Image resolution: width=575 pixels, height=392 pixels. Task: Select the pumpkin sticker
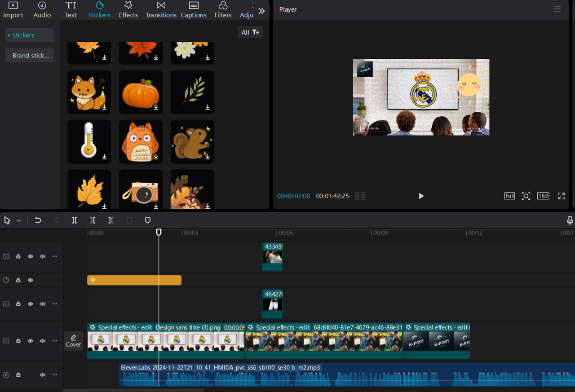pos(141,92)
